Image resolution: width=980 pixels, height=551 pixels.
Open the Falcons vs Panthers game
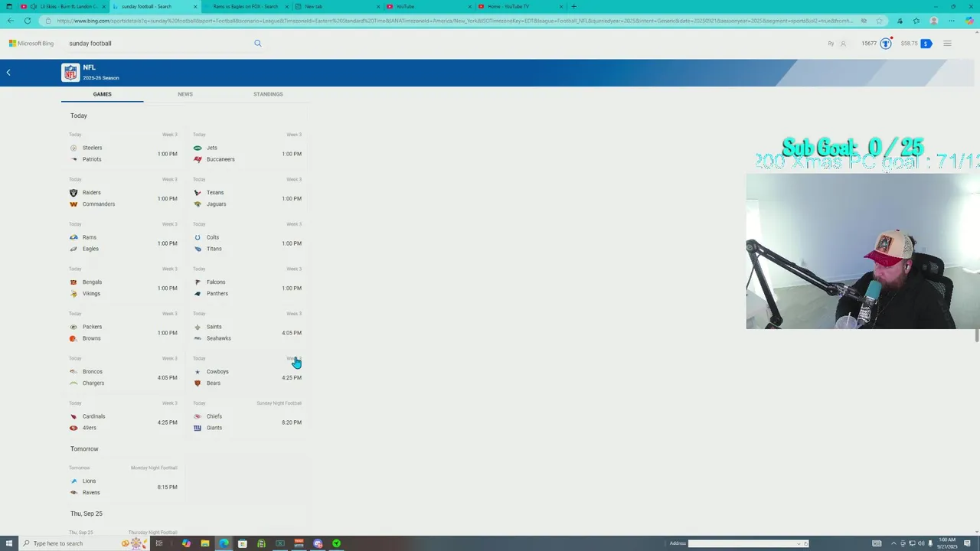click(x=247, y=283)
